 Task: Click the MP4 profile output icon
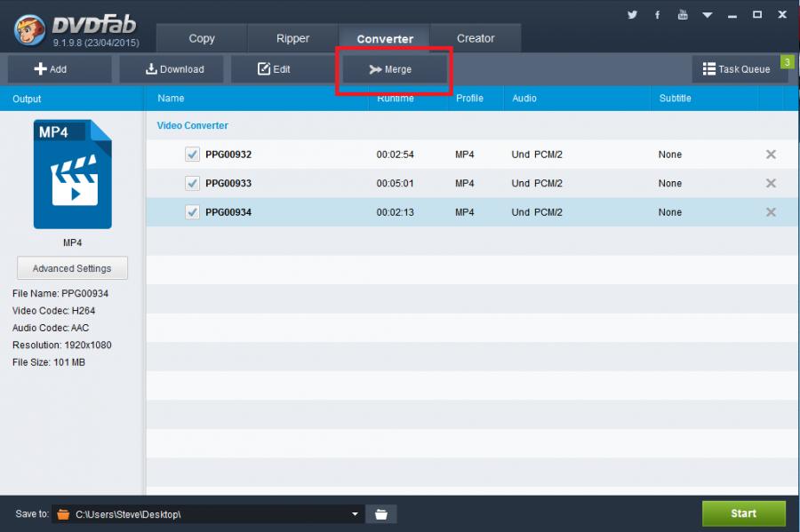(x=72, y=175)
